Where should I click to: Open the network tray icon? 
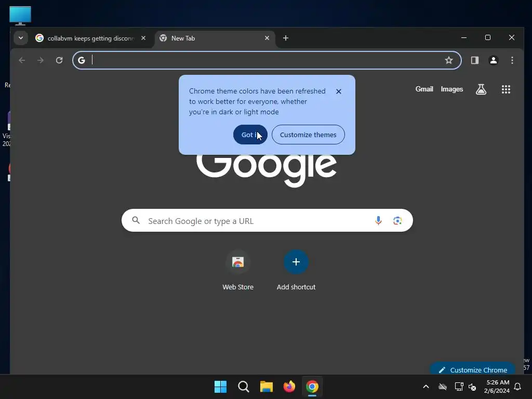coord(459,387)
